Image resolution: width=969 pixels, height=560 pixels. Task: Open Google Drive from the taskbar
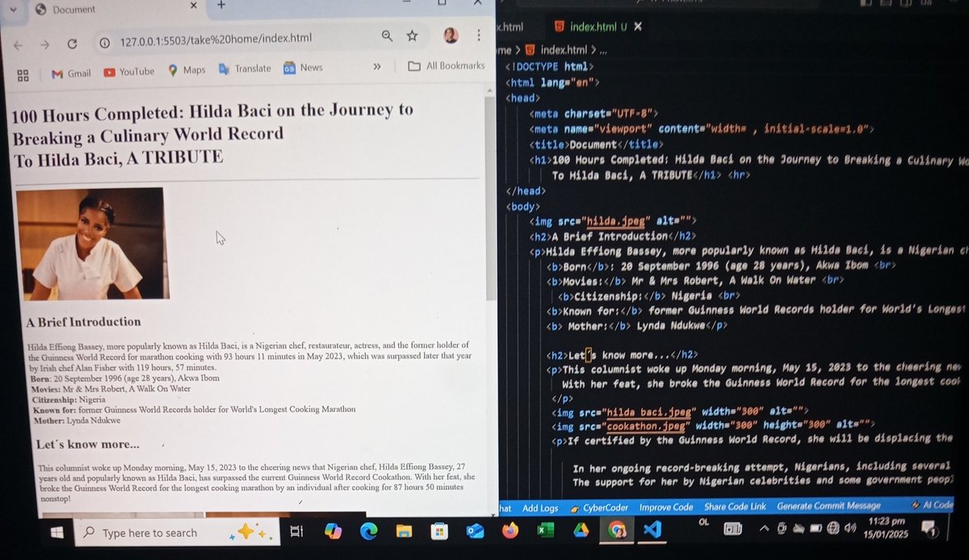point(581,530)
